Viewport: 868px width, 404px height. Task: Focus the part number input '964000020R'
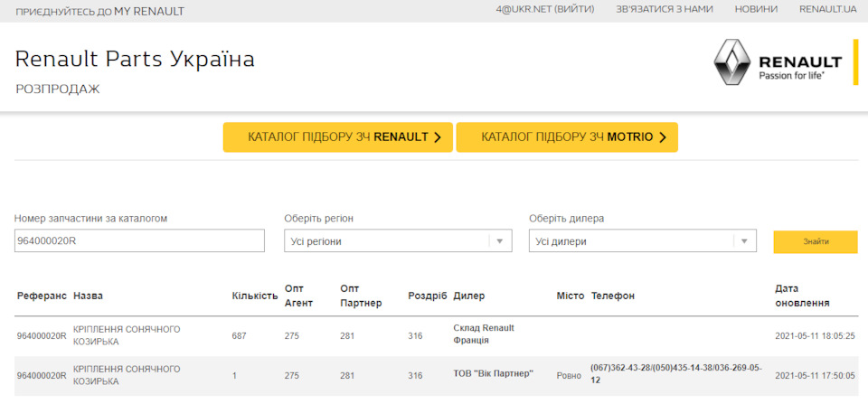(x=139, y=240)
